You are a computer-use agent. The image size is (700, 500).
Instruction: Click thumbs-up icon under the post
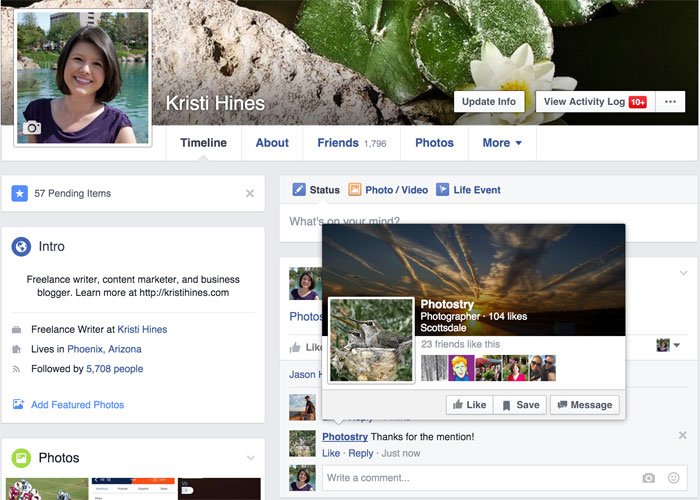coord(295,347)
